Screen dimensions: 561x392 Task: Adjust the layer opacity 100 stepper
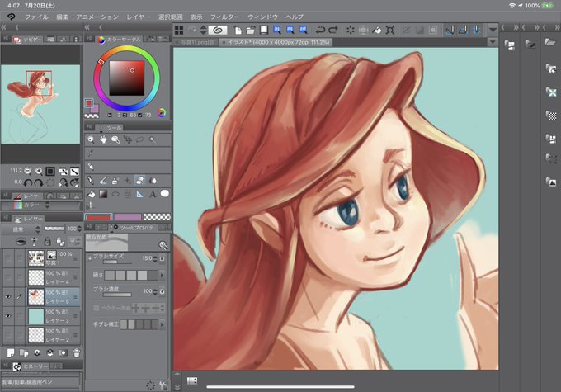[79, 229]
